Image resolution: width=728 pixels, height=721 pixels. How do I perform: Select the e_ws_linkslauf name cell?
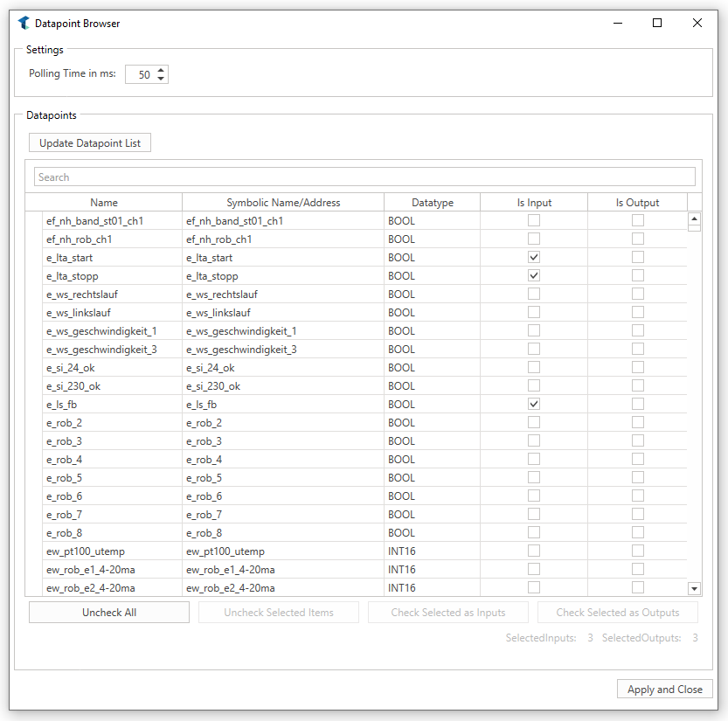(112, 313)
